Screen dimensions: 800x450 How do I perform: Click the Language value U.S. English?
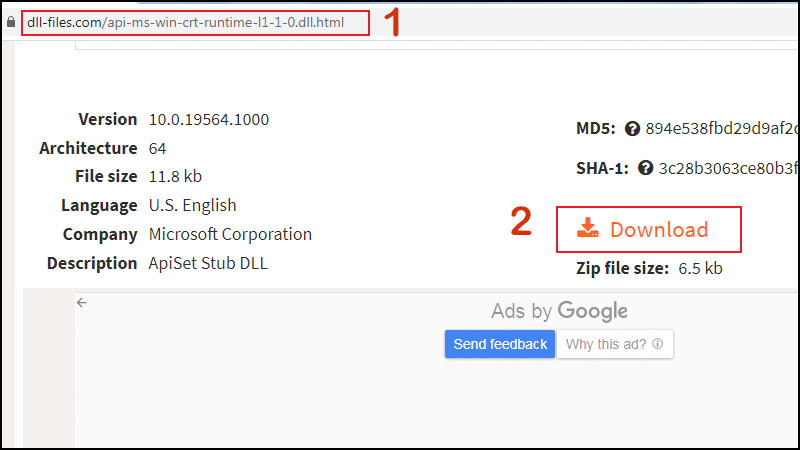coord(192,205)
